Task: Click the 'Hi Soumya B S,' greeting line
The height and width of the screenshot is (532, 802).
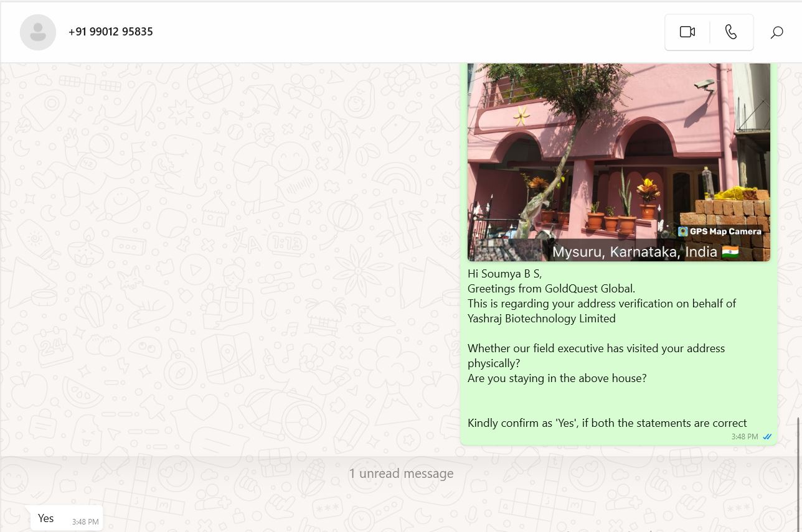Action: pos(504,274)
